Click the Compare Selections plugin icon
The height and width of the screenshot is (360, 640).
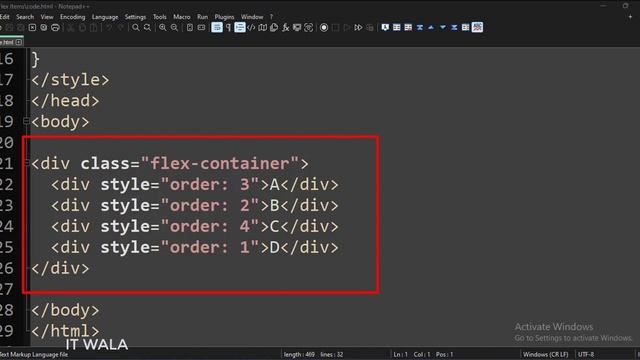tap(408, 27)
